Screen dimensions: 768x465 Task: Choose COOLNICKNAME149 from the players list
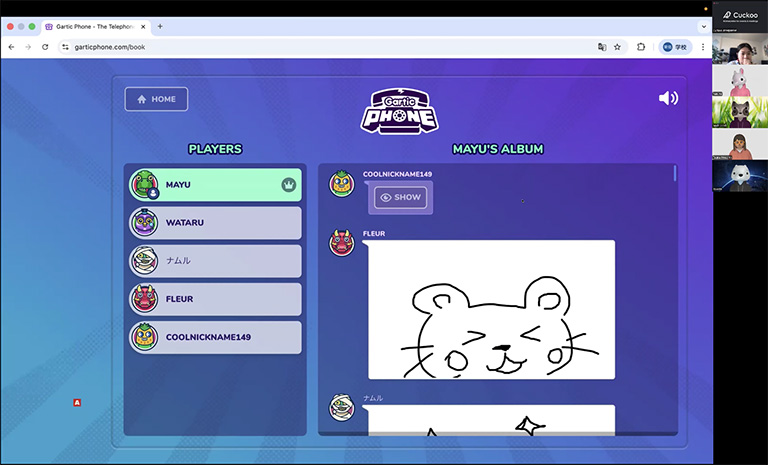click(x=215, y=337)
